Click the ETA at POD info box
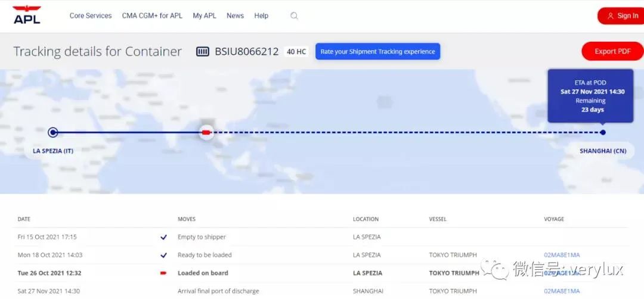The image size is (644, 299). [x=590, y=96]
